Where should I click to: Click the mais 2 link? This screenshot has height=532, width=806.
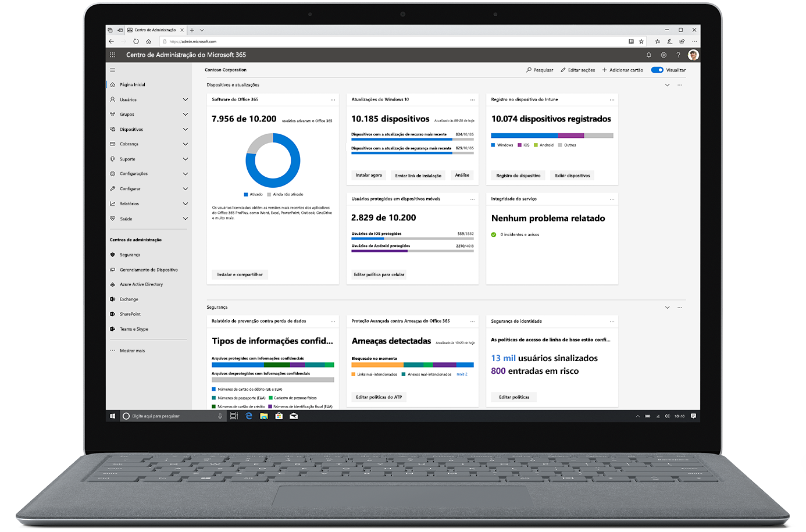point(462,374)
